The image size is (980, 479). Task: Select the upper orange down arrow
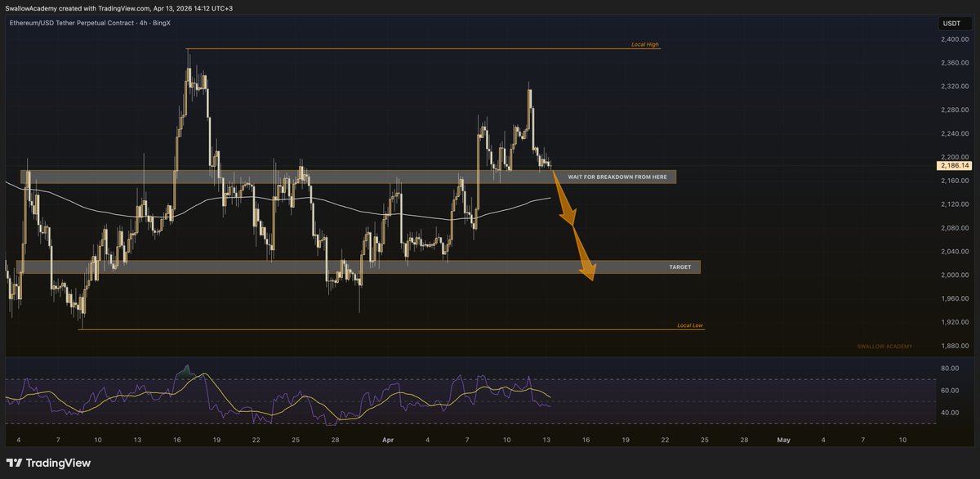[565, 199]
